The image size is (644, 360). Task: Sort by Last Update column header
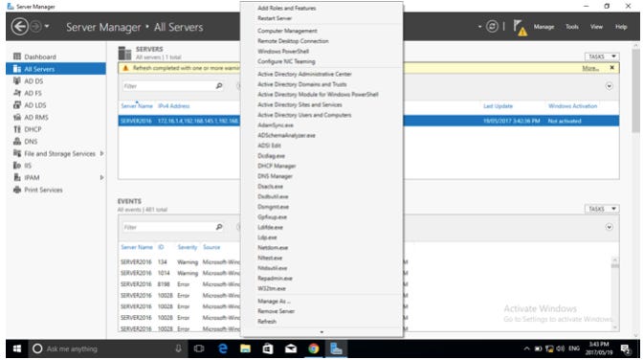tap(498, 106)
